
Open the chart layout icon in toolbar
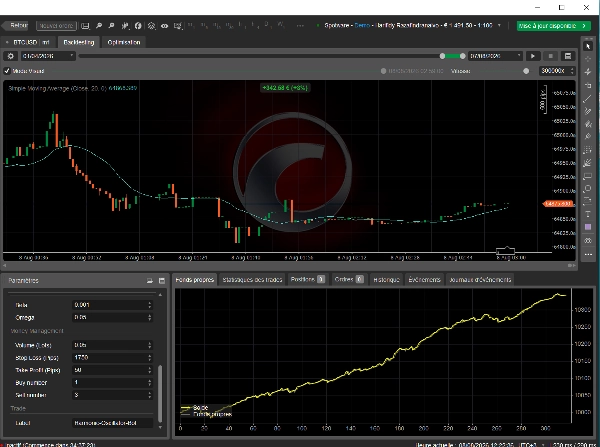point(85,26)
